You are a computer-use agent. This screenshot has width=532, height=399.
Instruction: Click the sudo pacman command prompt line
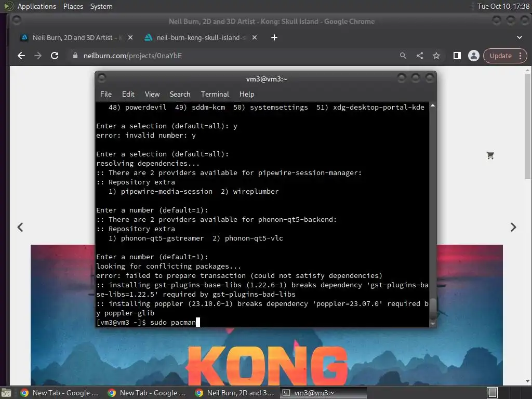(148, 322)
